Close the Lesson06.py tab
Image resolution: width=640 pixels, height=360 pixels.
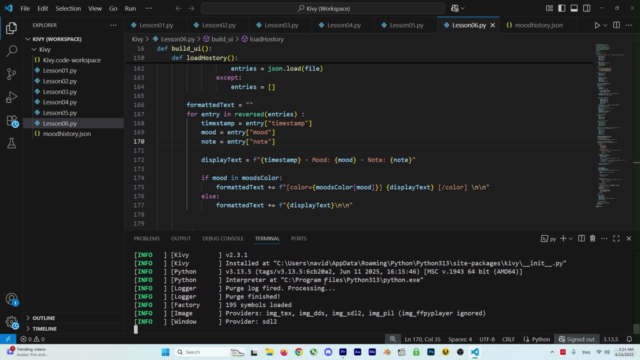point(493,25)
